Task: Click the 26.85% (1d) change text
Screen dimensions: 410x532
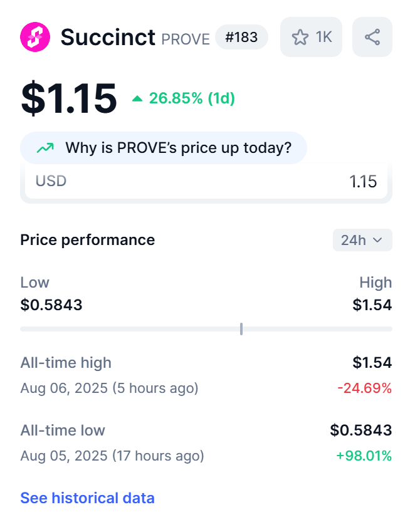Action: click(x=192, y=98)
